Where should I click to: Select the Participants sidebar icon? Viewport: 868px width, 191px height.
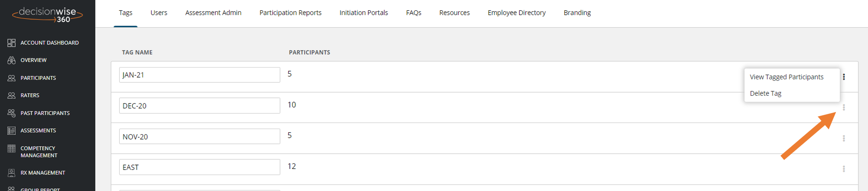point(11,78)
